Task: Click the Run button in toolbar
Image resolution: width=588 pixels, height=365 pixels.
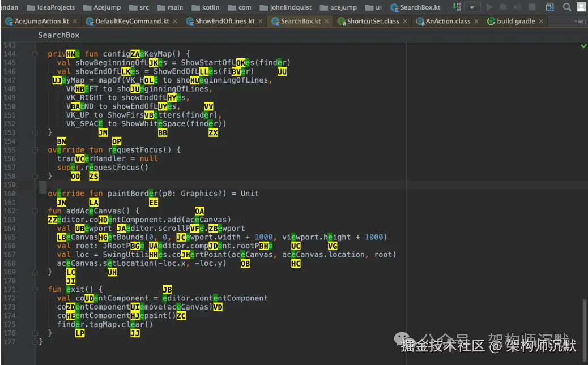Action: pyautogui.click(x=489, y=7)
